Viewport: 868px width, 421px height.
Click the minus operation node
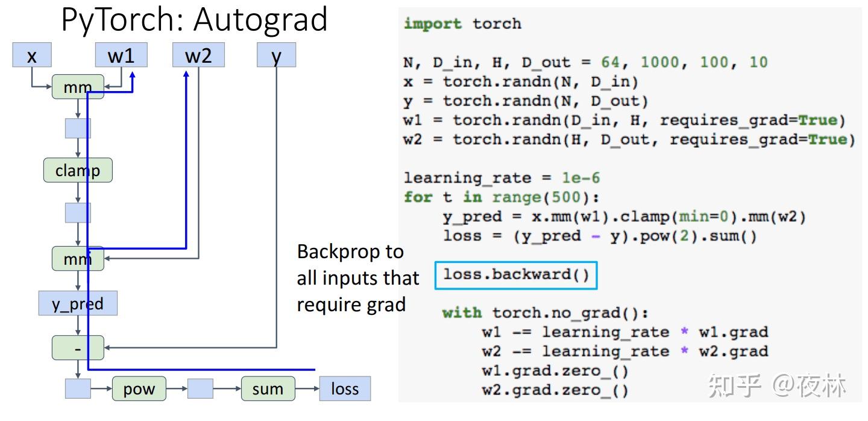78,348
